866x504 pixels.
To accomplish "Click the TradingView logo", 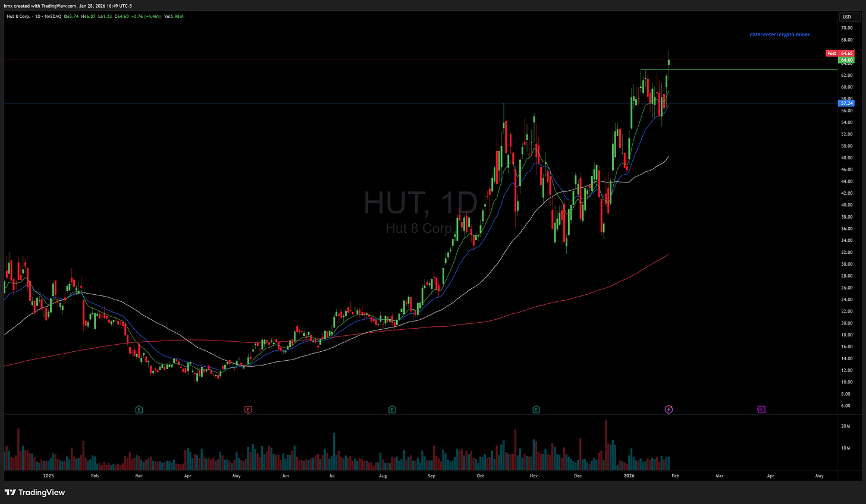I will 35,492.
